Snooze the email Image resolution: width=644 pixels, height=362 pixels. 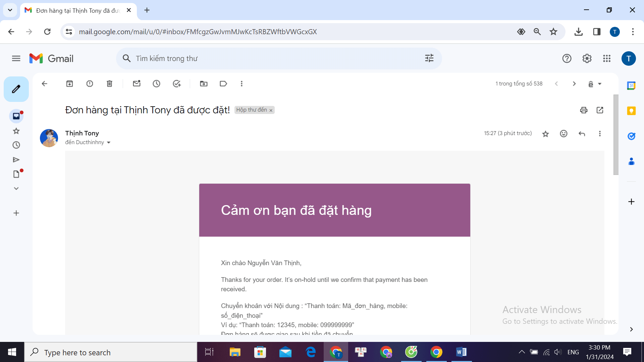click(x=156, y=83)
